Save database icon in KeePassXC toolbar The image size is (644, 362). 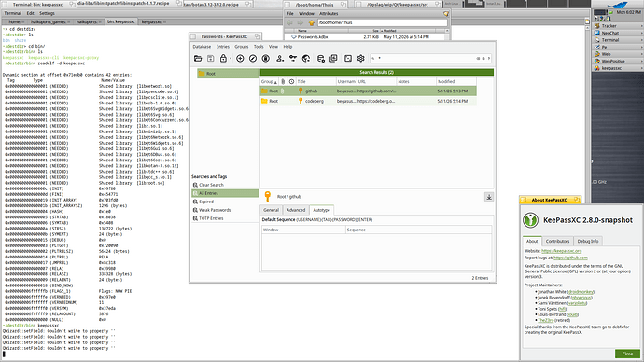(210, 58)
